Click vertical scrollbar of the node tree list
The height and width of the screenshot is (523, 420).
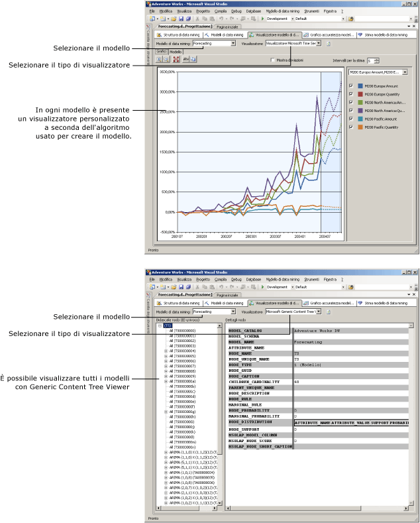(219, 414)
